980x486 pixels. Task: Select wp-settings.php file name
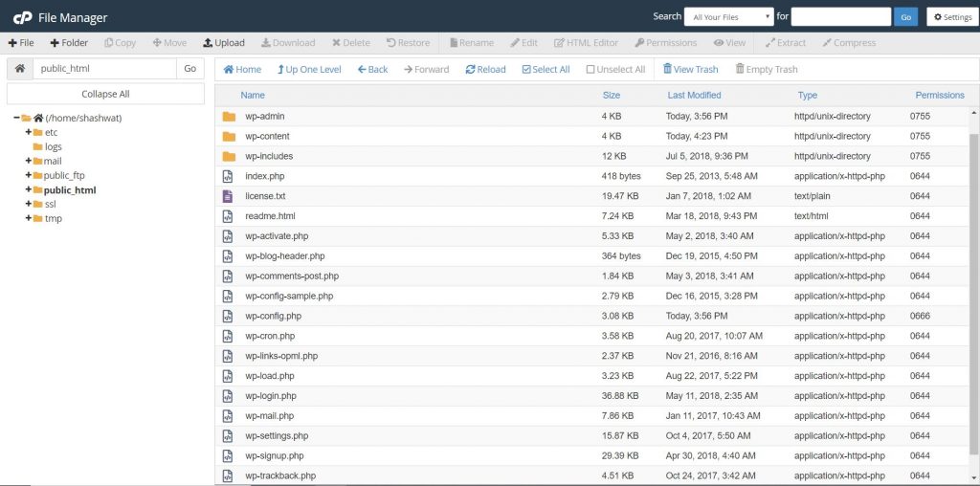tap(277, 436)
